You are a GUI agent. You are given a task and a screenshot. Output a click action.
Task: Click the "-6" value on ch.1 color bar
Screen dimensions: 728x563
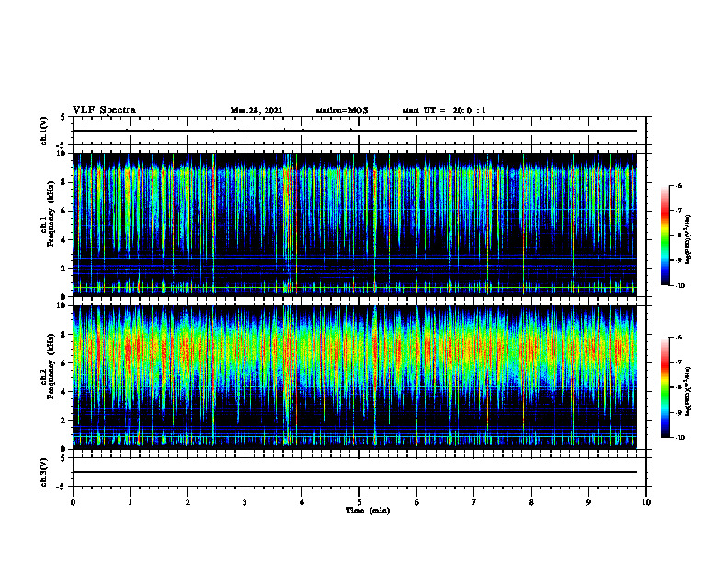coord(679,185)
